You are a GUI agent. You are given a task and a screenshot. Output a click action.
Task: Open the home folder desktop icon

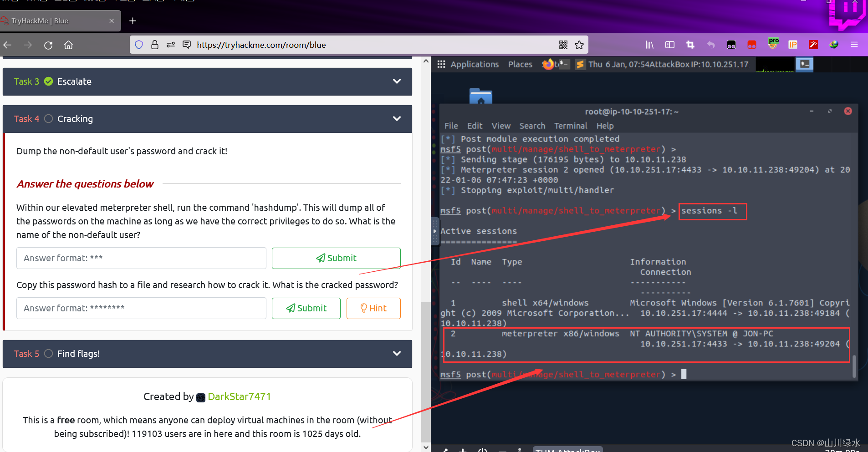click(481, 96)
